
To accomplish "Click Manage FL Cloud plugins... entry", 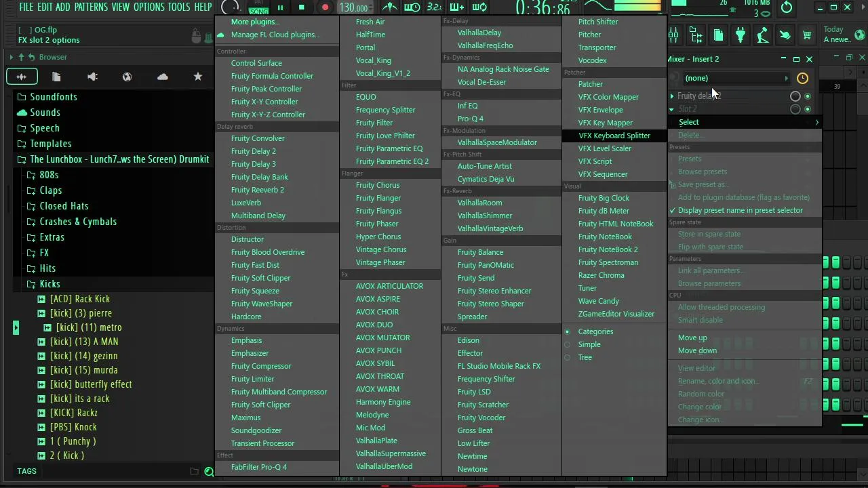I will 275,35.
